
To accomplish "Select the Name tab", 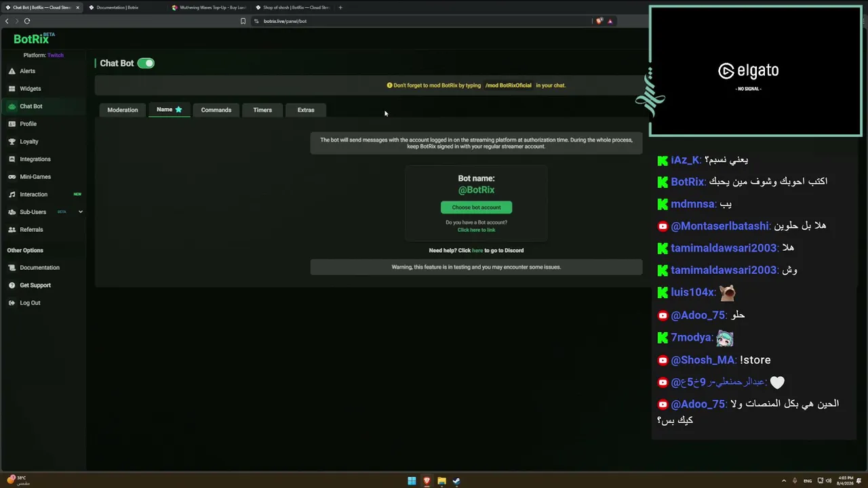I will 170,109.
